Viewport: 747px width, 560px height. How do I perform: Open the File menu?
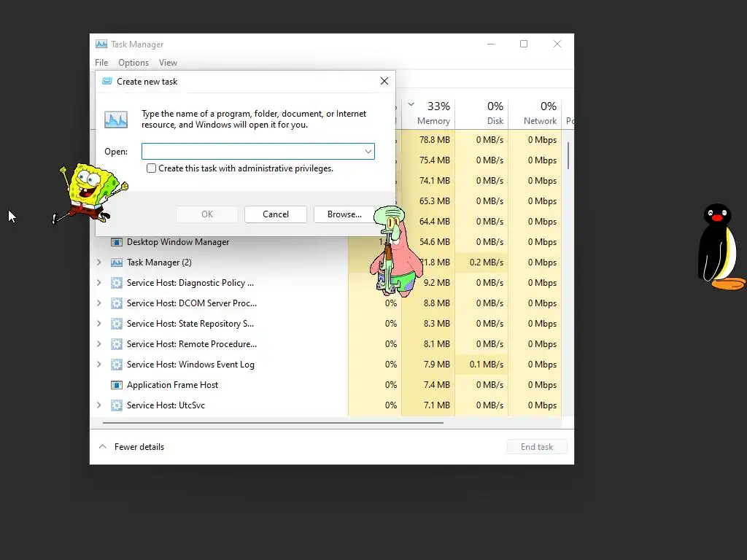tap(101, 63)
